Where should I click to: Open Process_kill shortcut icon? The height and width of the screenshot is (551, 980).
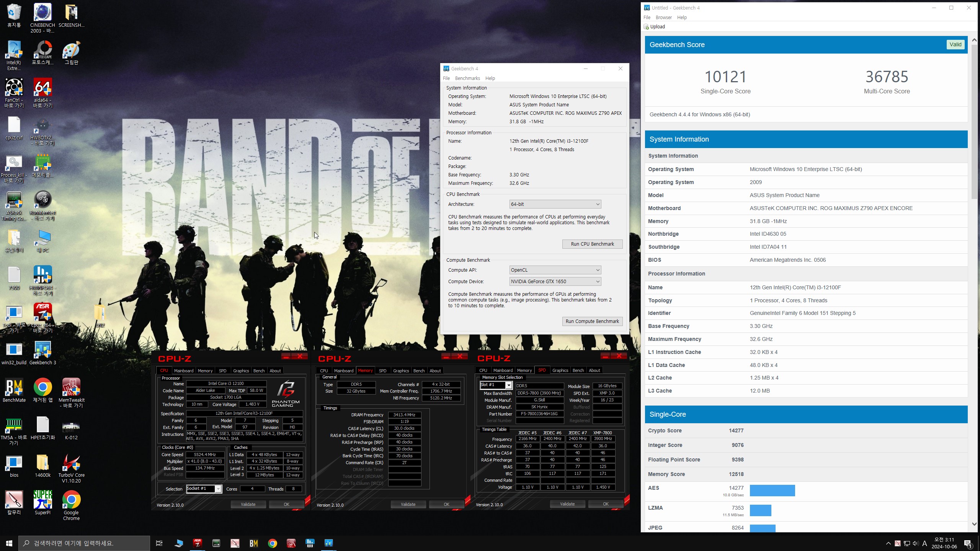pos(14,168)
